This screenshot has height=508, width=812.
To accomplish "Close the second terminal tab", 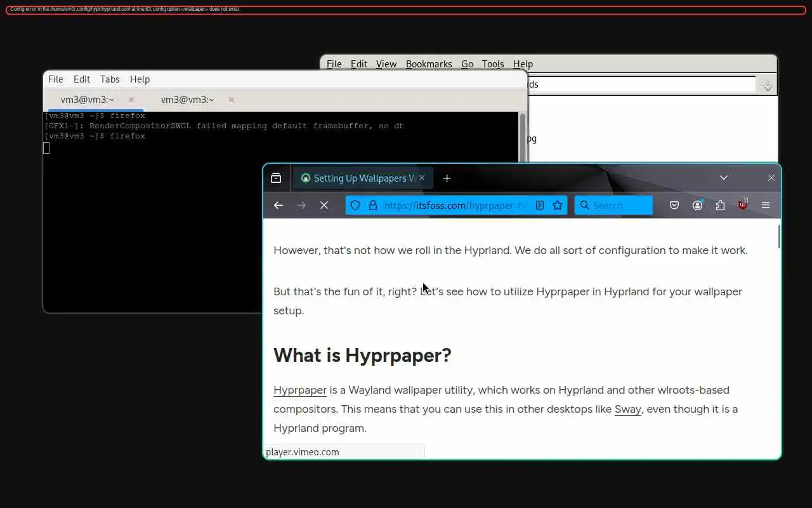I will [232, 100].
